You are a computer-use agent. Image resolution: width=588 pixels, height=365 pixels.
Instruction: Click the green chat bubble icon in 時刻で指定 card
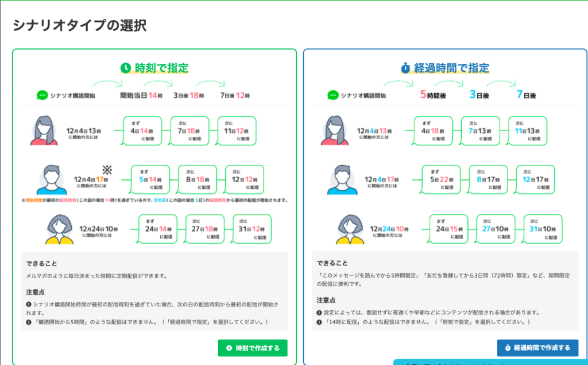click(42, 95)
